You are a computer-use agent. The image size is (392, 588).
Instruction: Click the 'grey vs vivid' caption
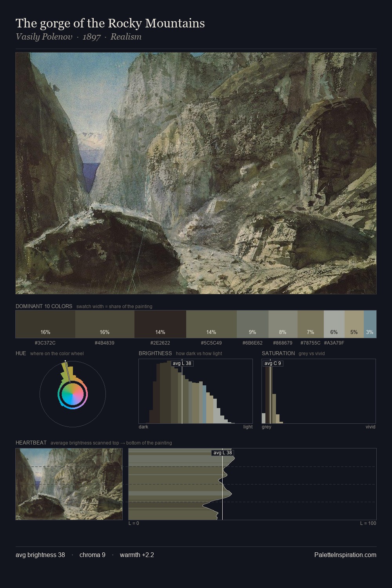[312, 354]
